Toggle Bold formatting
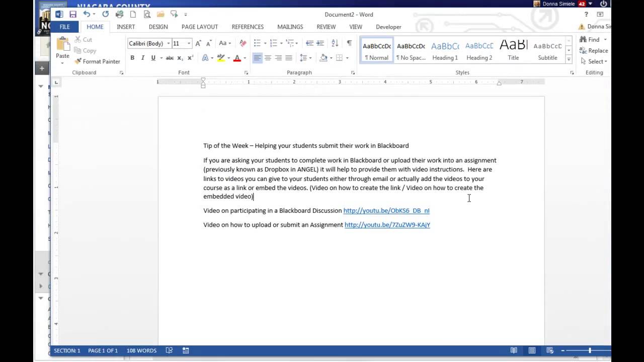 pyautogui.click(x=132, y=58)
